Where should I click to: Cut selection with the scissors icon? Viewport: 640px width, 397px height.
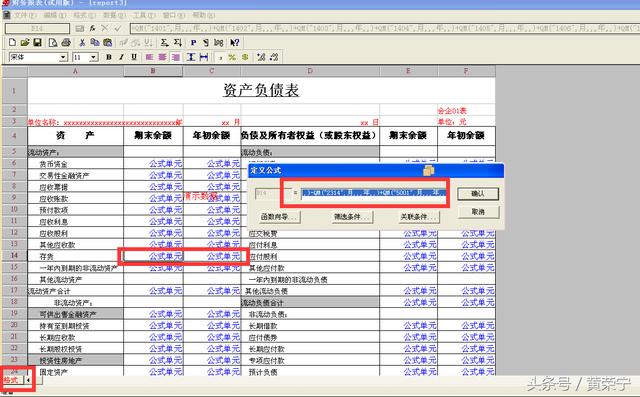coord(82,42)
